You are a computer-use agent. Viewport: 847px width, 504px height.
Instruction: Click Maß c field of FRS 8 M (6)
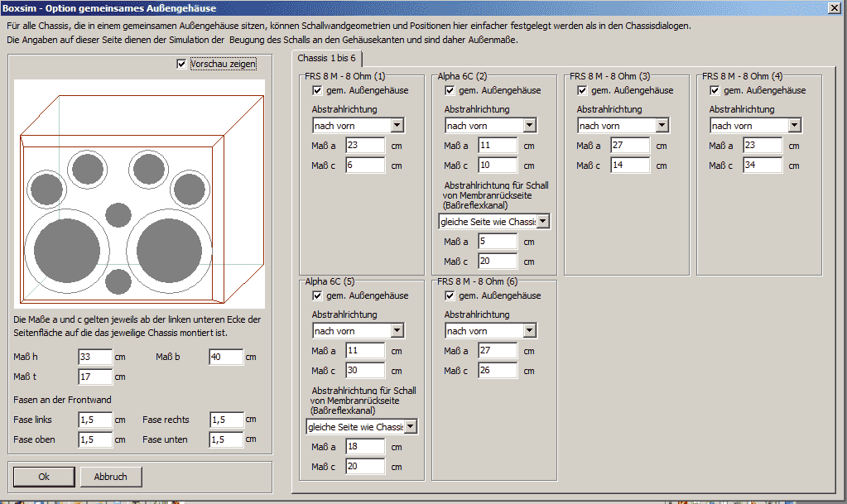click(498, 371)
